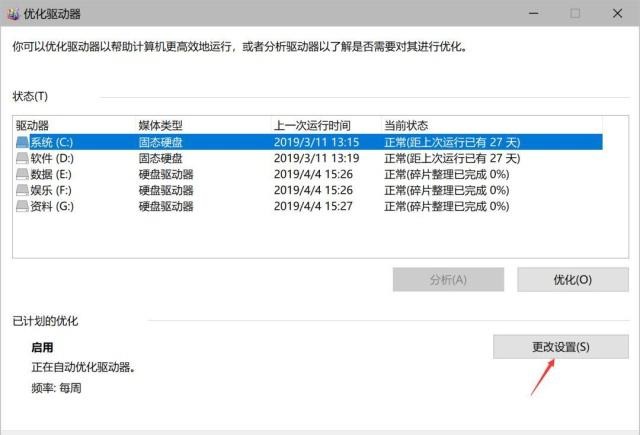Click the 频率: 每周 text
The image size is (640, 435).
click(x=56, y=388)
